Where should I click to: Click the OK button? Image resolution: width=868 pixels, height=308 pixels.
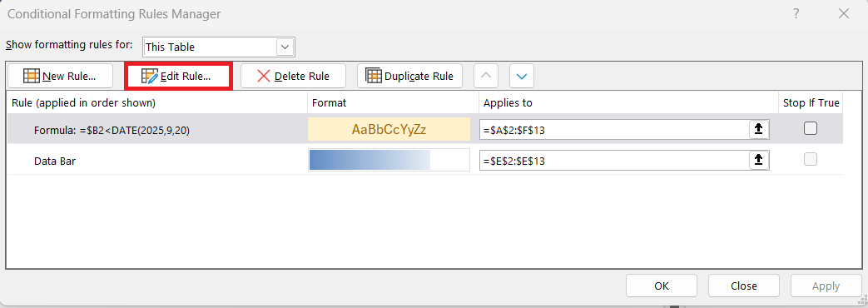[x=662, y=286]
